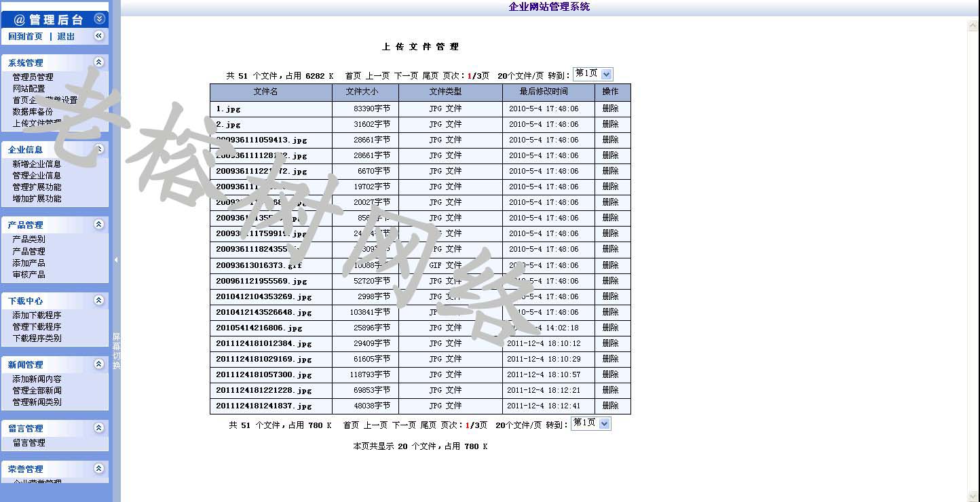The width and height of the screenshot is (980, 502).
Task: Open 管理员管理 in the sidebar
Action: pos(33,77)
